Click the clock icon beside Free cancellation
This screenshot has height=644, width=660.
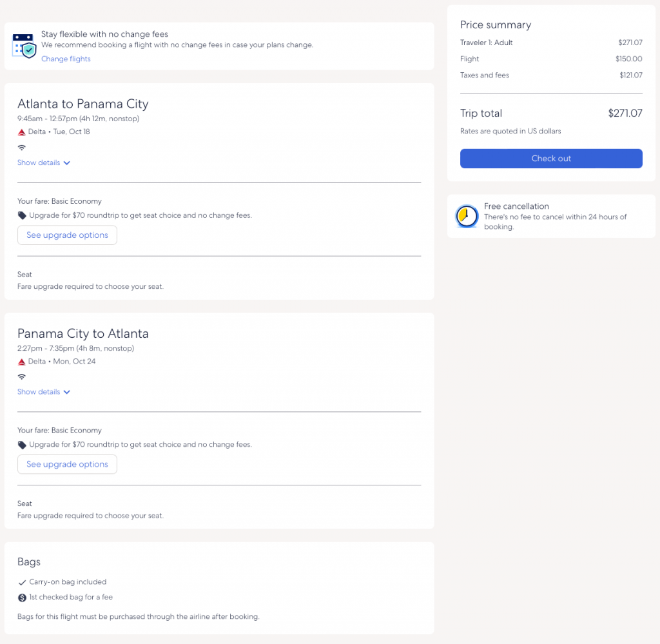467,217
